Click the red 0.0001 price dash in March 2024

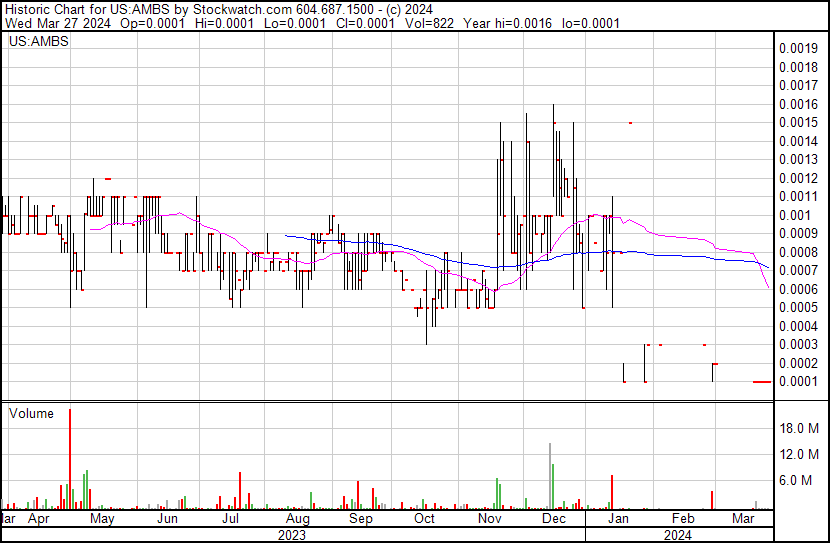pyautogui.click(x=762, y=382)
